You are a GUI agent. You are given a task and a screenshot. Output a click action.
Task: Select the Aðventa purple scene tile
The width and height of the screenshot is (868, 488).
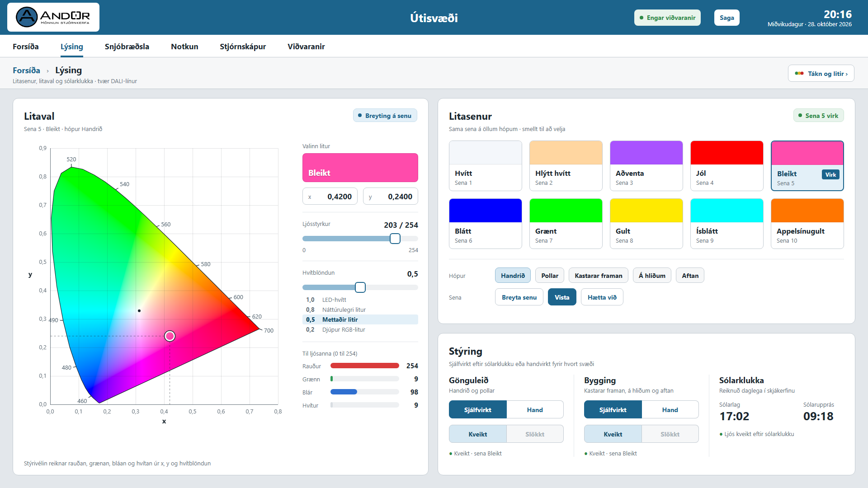coord(646,166)
